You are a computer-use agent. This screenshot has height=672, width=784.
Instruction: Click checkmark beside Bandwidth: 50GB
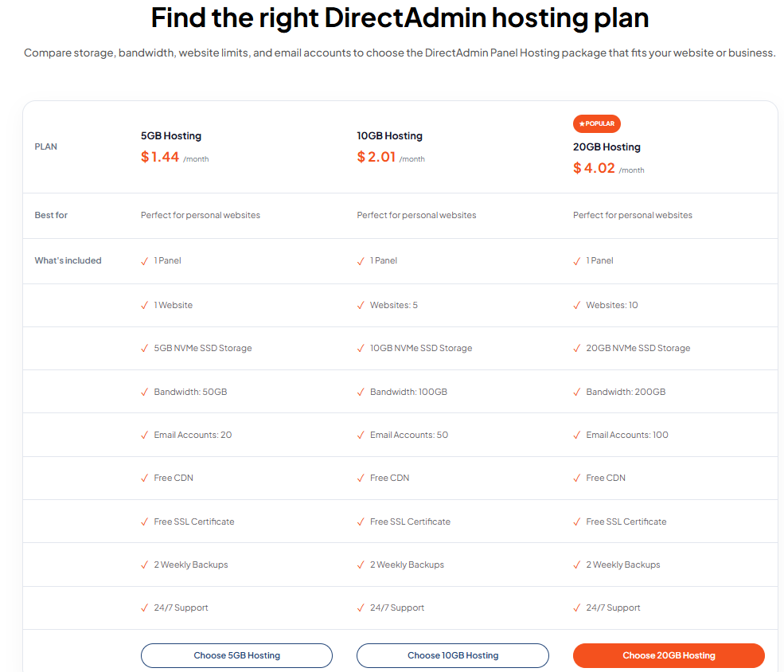pyautogui.click(x=145, y=392)
